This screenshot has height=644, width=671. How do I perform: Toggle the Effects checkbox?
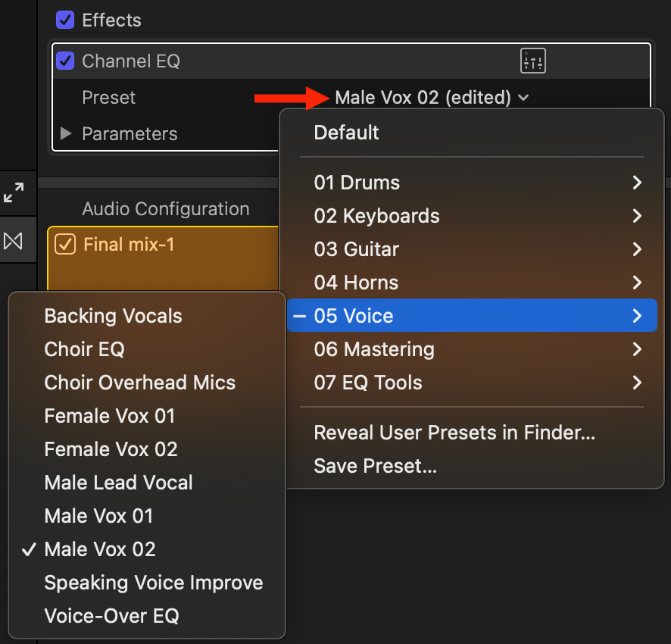(65, 20)
